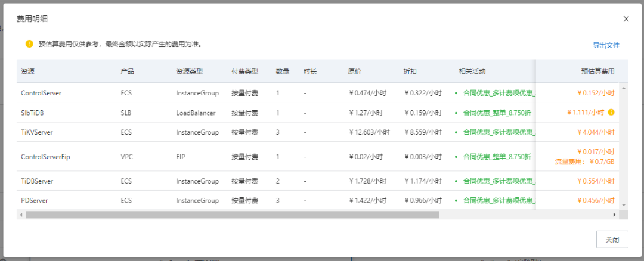644x261 pixels.
Task: Select the PDServer resource row
Action: 35,201
